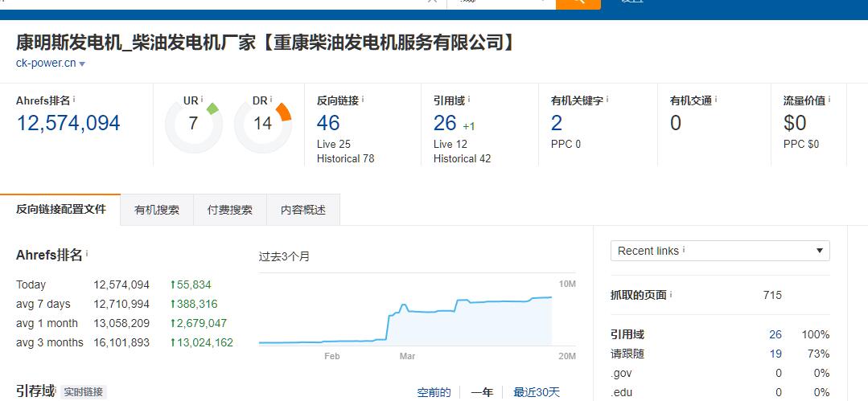Click the rank change 2,679,047
The image size is (868, 401).
[199, 324]
